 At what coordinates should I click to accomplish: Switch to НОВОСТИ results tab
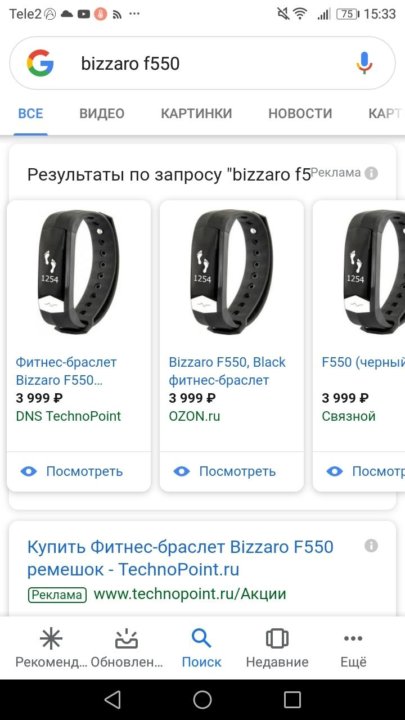click(x=300, y=113)
